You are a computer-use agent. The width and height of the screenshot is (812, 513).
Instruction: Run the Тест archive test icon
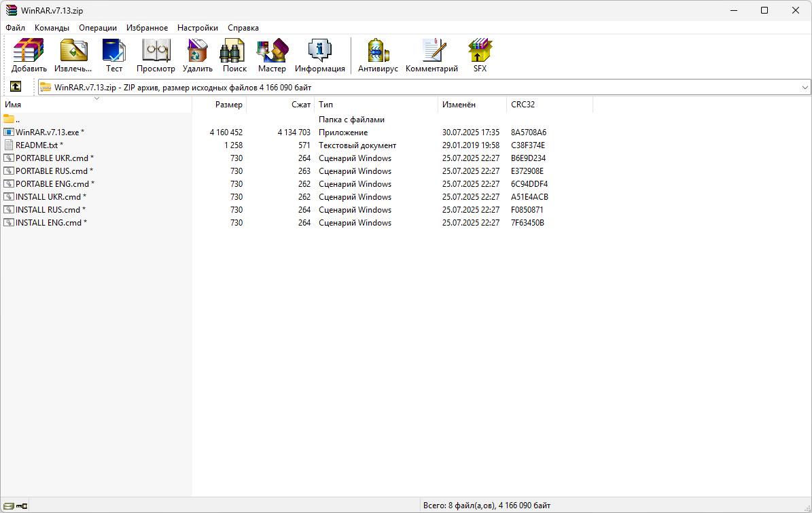pyautogui.click(x=114, y=50)
